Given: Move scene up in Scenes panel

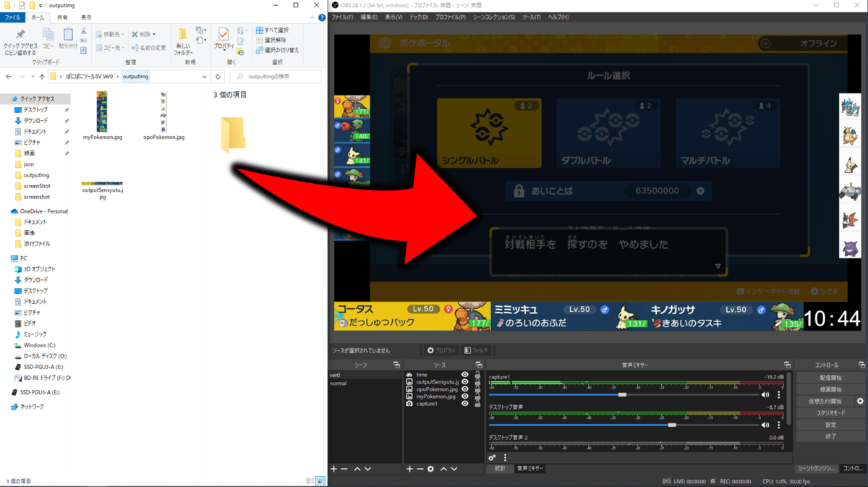Looking at the screenshot, I should point(357,469).
